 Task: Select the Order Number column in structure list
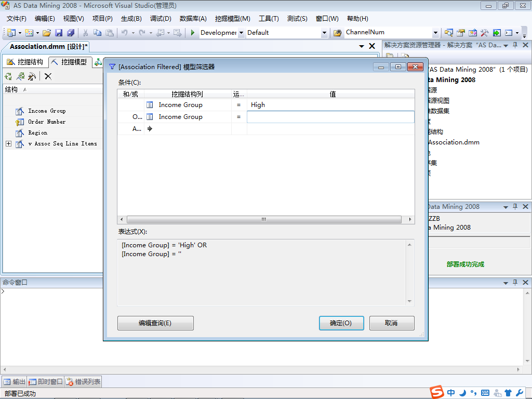click(x=47, y=122)
